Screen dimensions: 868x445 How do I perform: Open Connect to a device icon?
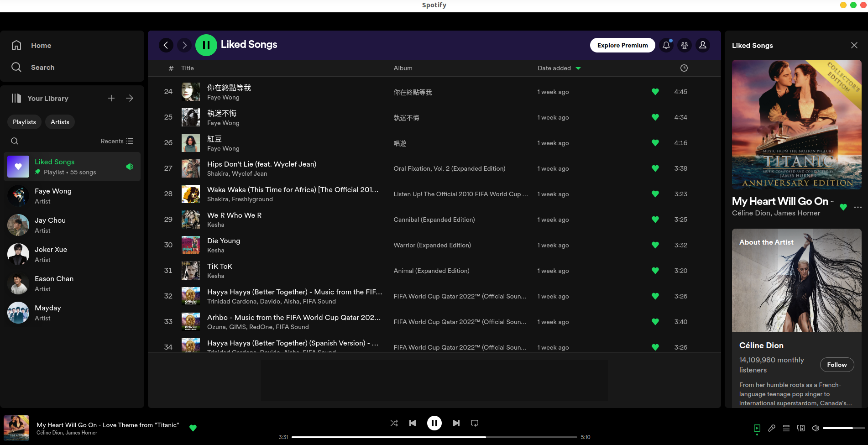tap(801, 428)
